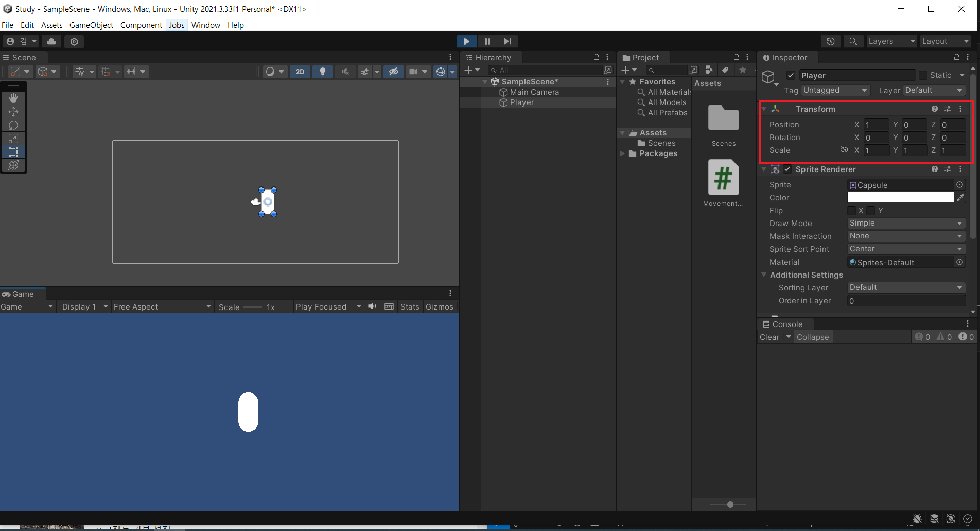This screenshot has height=531, width=980.
Task: Open the Layer Default dropdown
Action: (934, 90)
